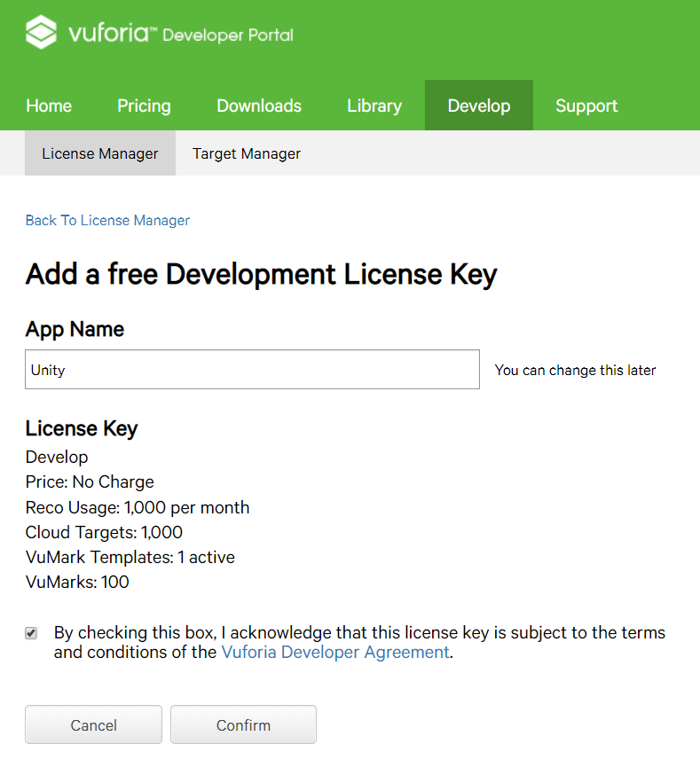Click the Price: No Charge line

point(90,482)
